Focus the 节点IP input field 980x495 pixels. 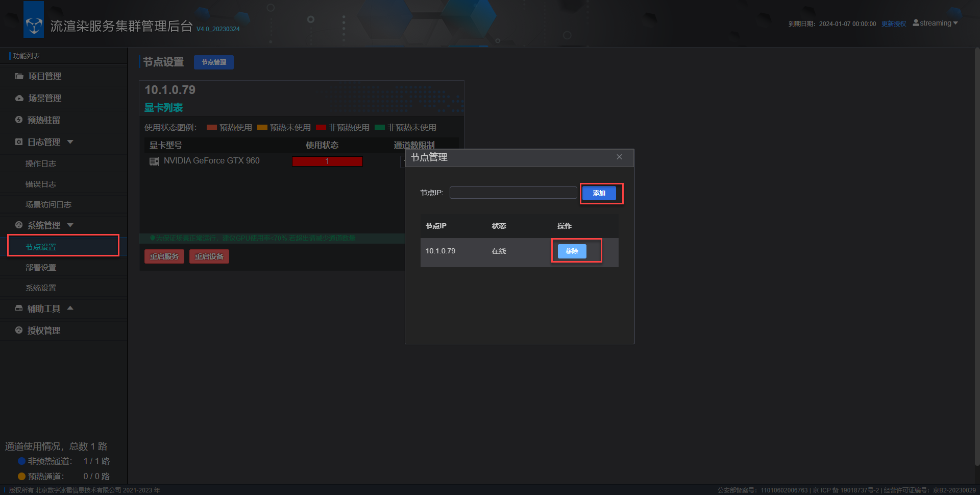pos(513,193)
